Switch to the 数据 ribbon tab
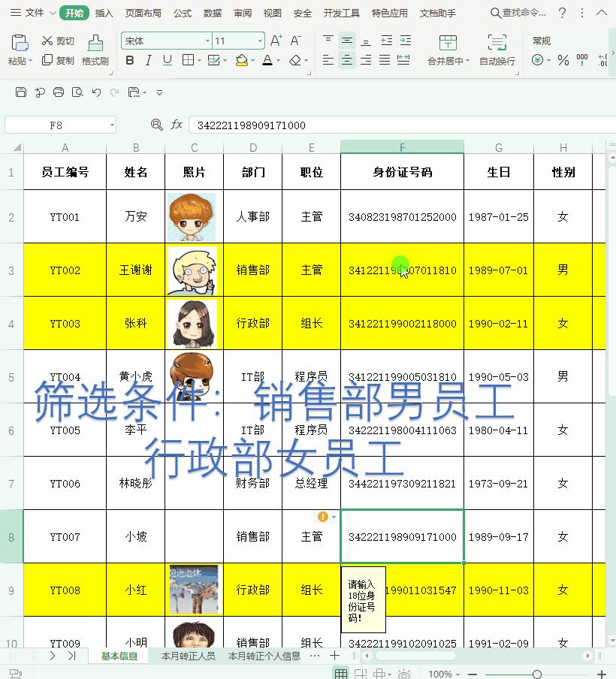This screenshot has height=679, width=616. coord(211,12)
